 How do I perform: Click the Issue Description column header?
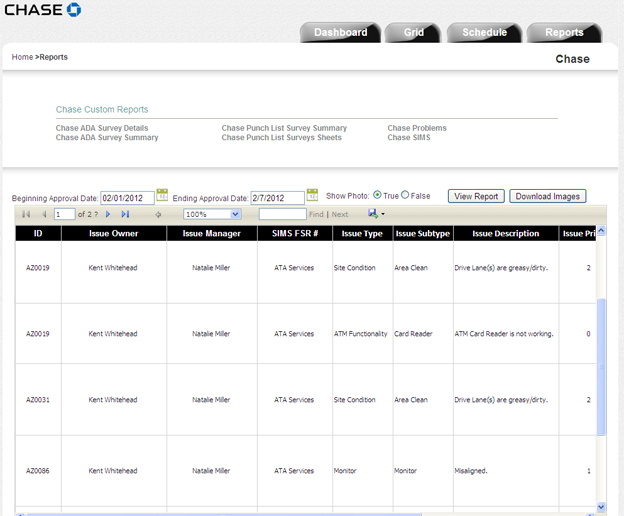506,234
